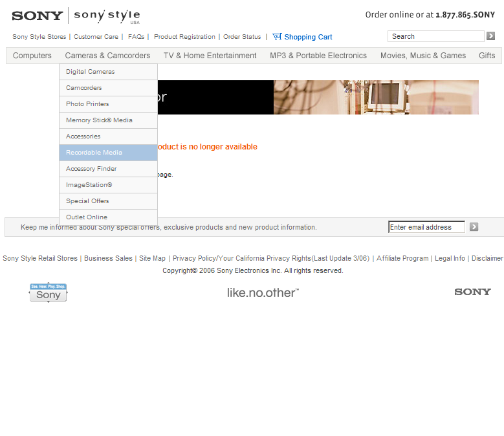Open the Privacy Policy/California Privacy Rights link
Viewport: 504px width, 436px height.
tap(271, 258)
